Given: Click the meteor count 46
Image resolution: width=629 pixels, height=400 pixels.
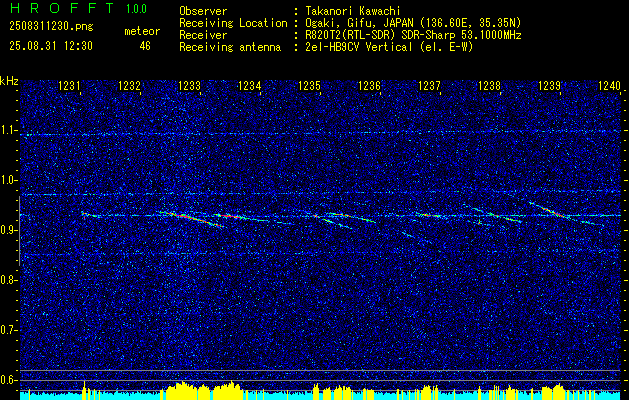Looking at the screenshot, I should click(145, 46).
